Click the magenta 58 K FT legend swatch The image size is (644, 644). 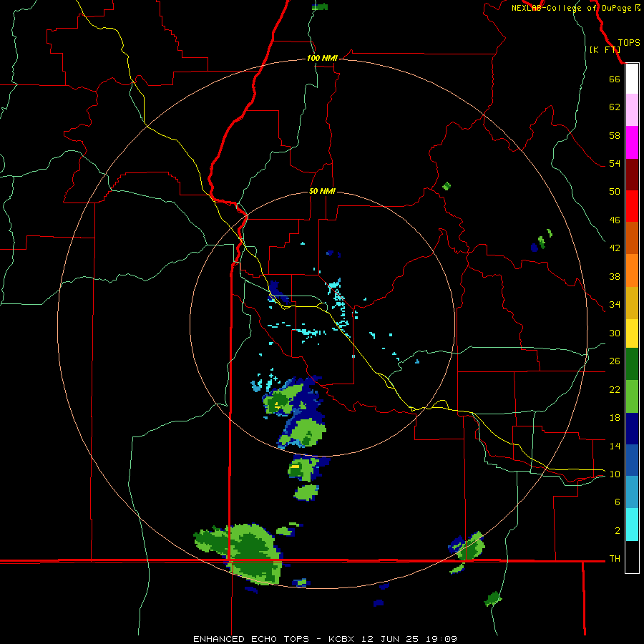pyautogui.click(x=632, y=142)
